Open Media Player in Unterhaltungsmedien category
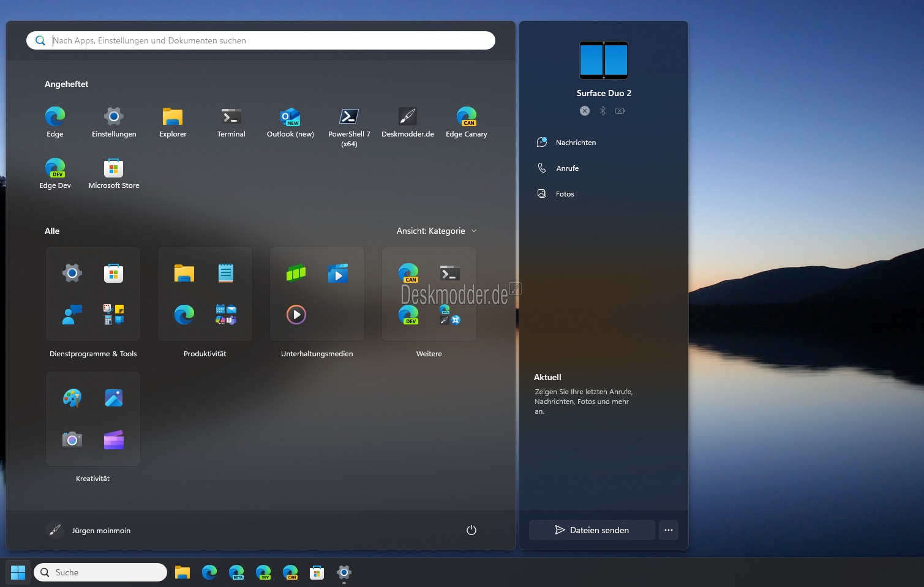The height and width of the screenshot is (587, 924). [x=296, y=315]
